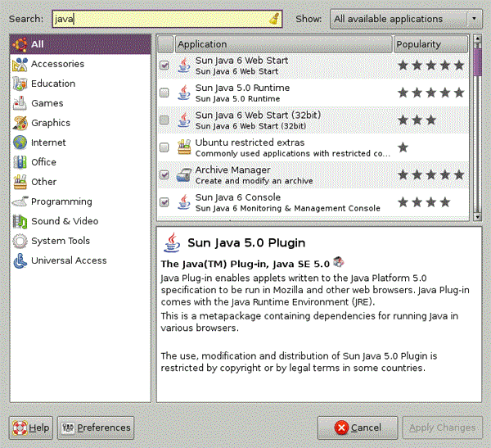Viewport: 491px width, 448px height.
Task: Click the Sound & Video icon
Action: [x=20, y=221]
